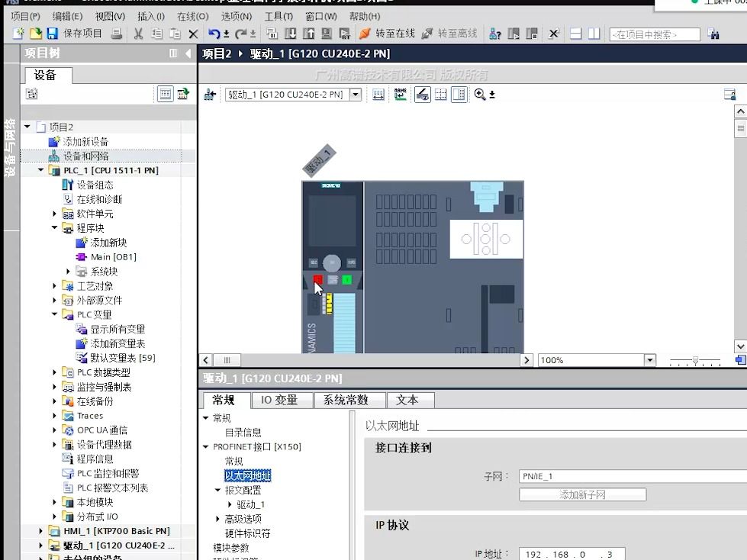Viewport: 747px width, 560px height.
Task: Click the project search input field
Action: tap(655, 34)
